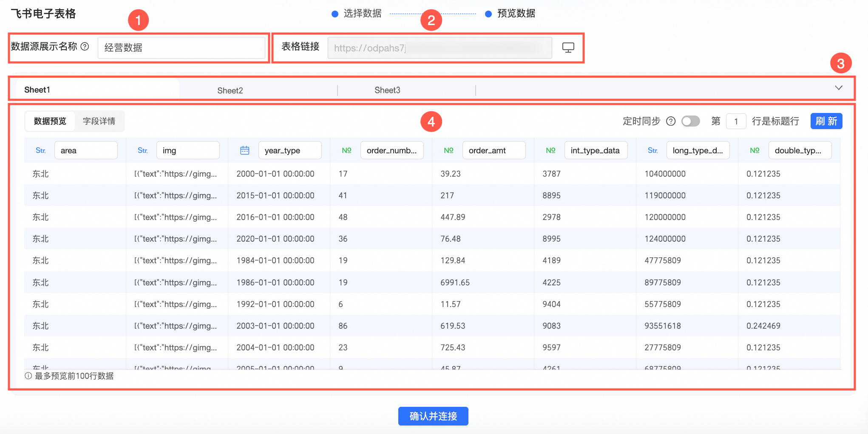Switch to Sheet3 tab
Image resolution: width=868 pixels, height=434 pixels.
pyautogui.click(x=387, y=90)
